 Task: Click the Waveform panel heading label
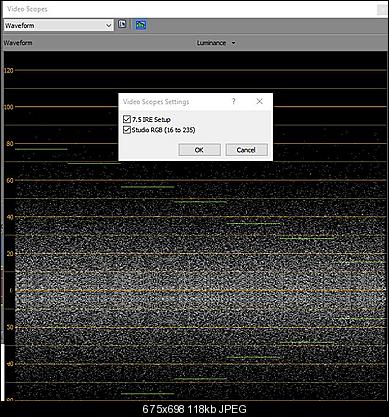point(18,43)
